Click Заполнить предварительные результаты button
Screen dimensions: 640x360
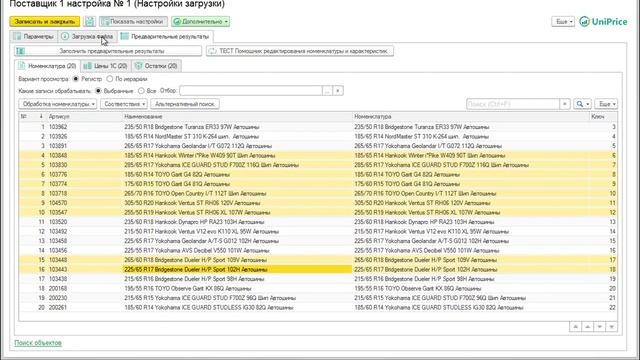tap(108, 51)
